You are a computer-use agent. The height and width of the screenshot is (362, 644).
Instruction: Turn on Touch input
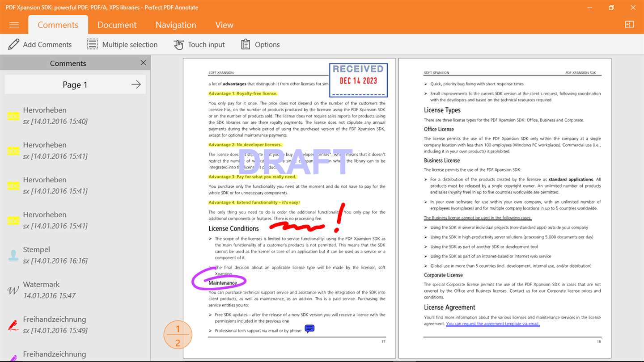(199, 44)
